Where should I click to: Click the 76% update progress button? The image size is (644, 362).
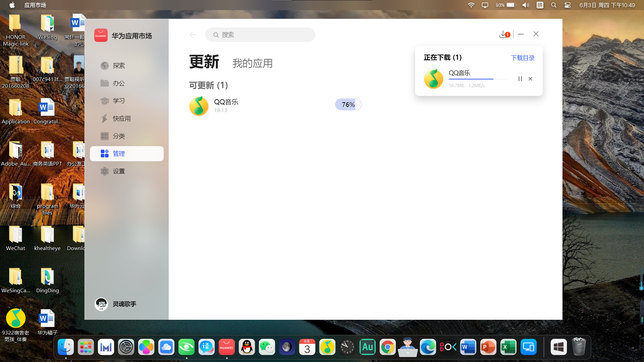(348, 105)
